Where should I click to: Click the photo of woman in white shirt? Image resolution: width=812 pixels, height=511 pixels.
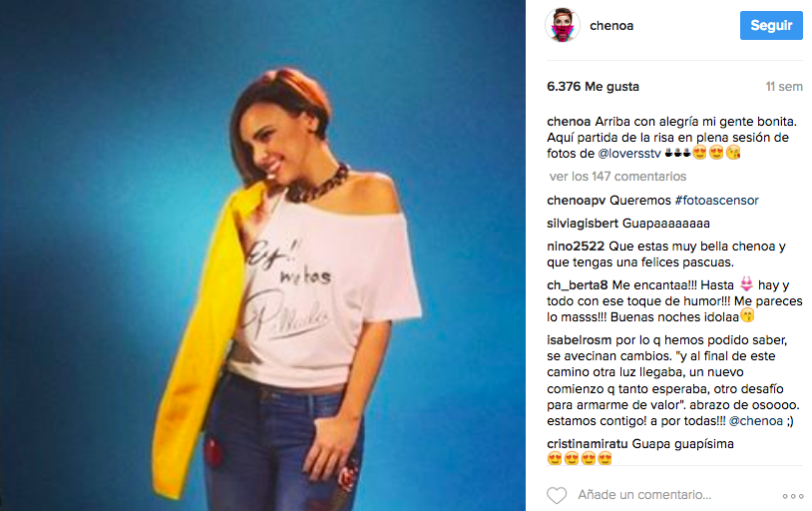(262, 255)
